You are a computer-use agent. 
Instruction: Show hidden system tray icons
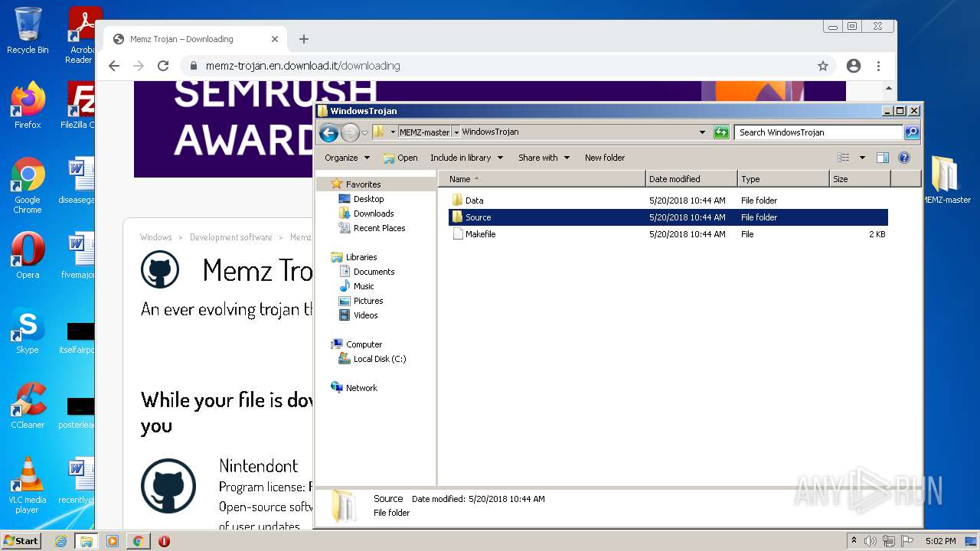click(854, 541)
